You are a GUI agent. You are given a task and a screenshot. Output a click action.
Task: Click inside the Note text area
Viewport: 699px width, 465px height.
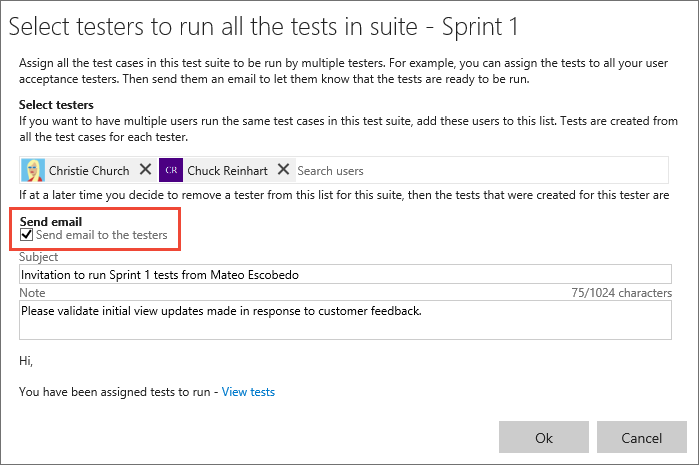tap(345, 321)
